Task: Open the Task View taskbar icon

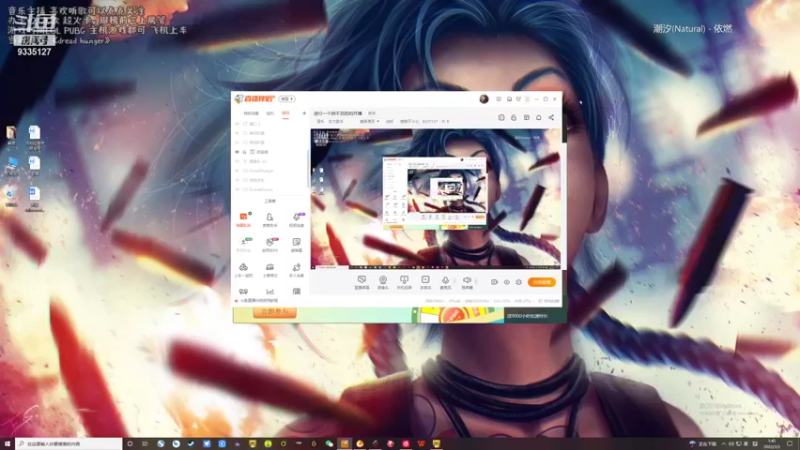Action: click(145, 444)
